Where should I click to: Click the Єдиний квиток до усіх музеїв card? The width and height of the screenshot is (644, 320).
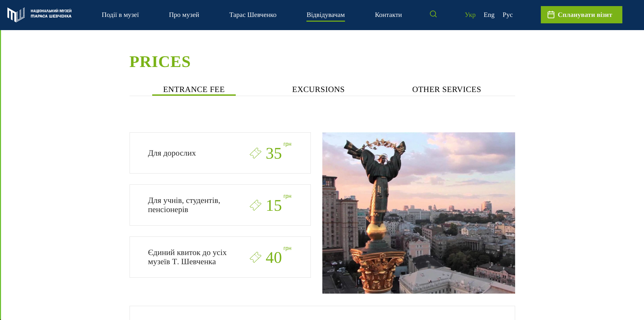click(x=220, y=257)
